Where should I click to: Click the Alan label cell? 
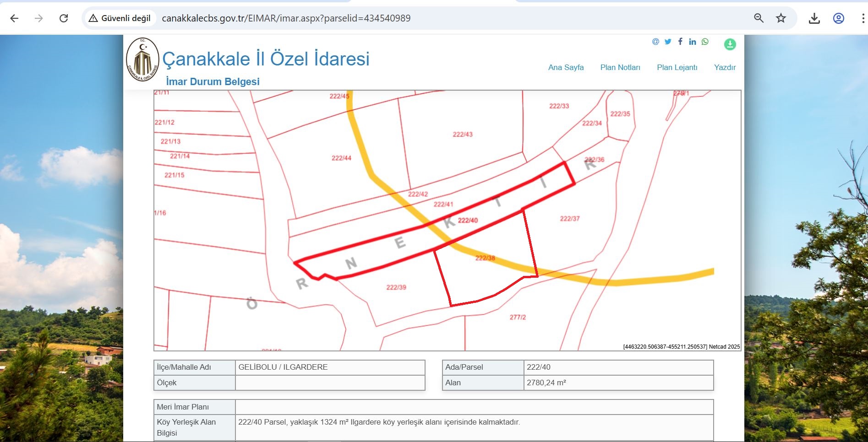pyautogui.click(x=483, y=383)
